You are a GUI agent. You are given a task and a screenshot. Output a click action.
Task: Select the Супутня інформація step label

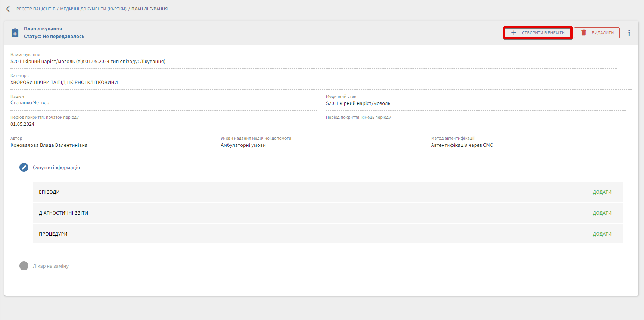[56, 168]
